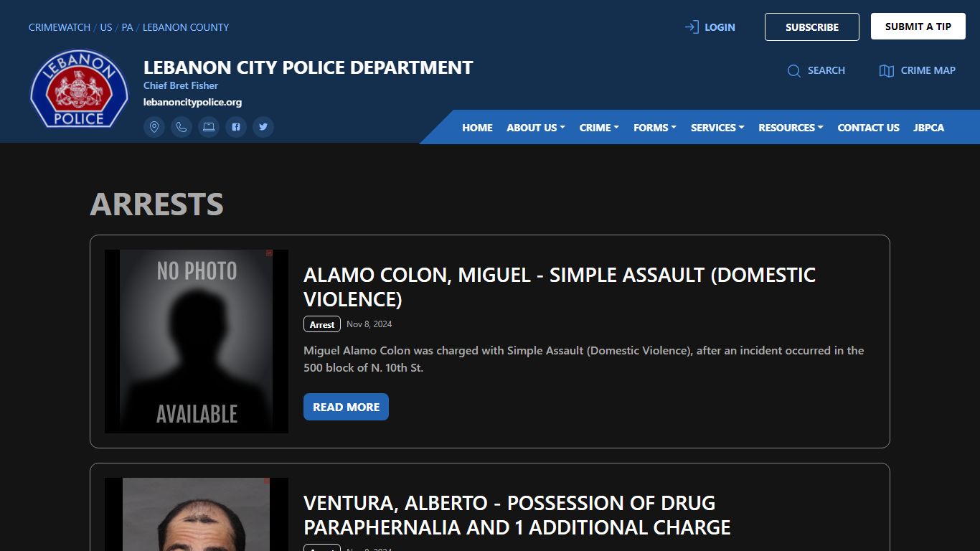
Task: Click the laptop website icon
Action: [209, 127]
